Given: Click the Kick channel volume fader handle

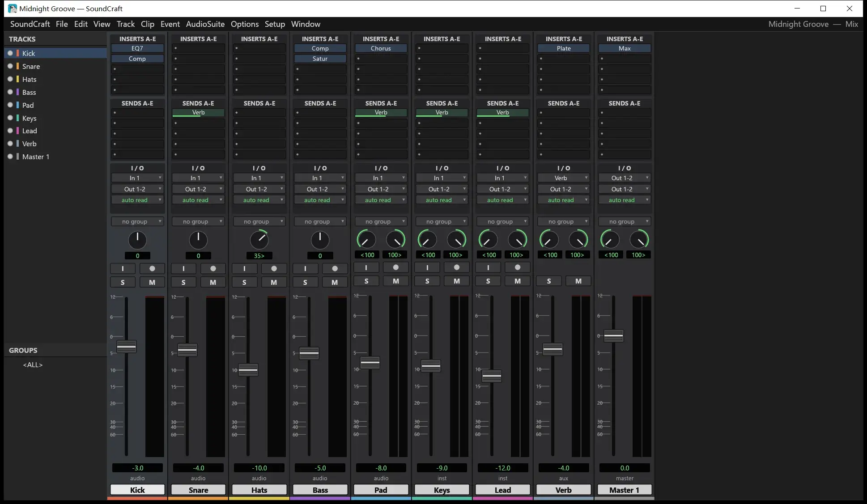Looking at the screenshot, I should (x=127, y=347).
